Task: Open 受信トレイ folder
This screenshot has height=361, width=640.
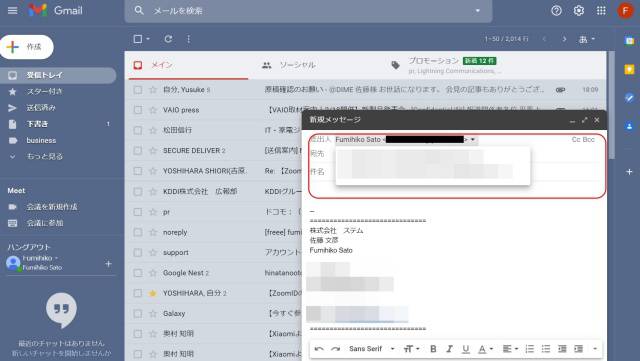Action: point(58,75)
